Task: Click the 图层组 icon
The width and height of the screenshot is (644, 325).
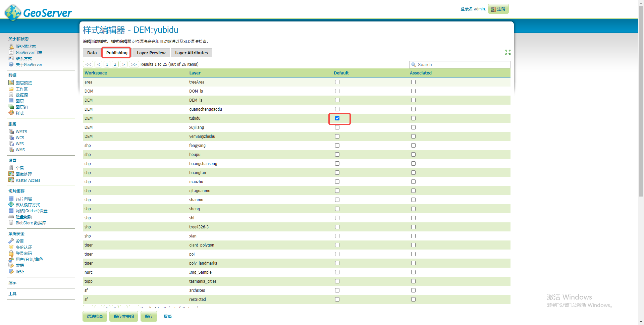Action: pyautogui.click(x=11, y=107)
